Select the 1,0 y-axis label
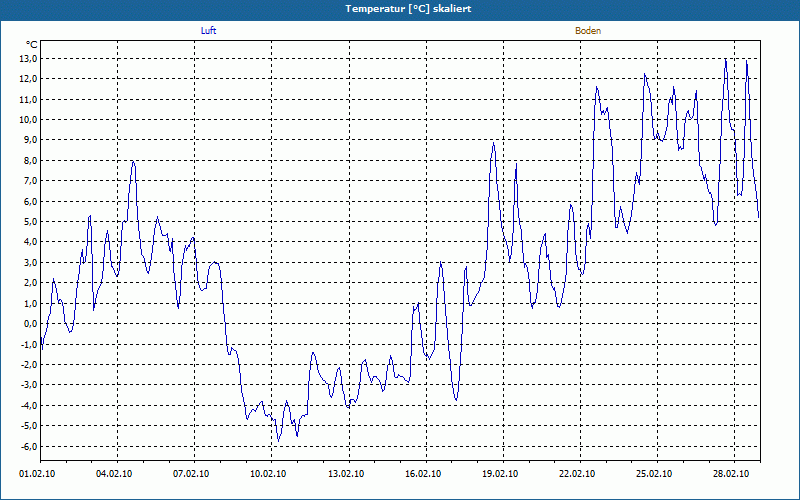The width and height of the screenshot is (800, 500). click(x=30, y=304)
